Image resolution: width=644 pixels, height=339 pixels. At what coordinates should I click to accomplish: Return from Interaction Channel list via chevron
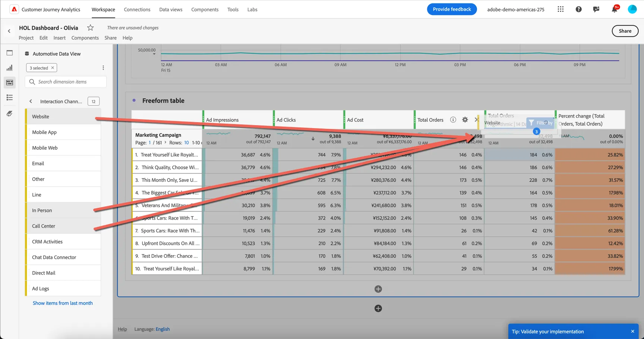tap(31, 101)
